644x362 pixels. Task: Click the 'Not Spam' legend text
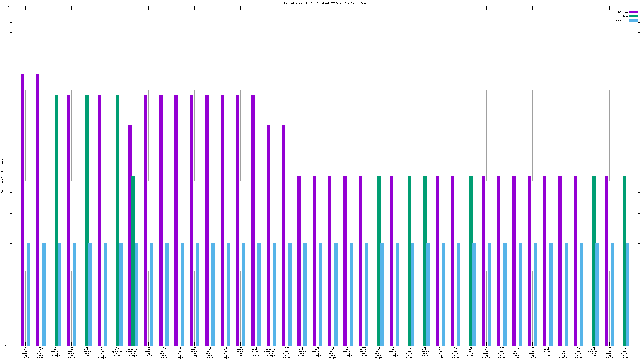coord(622,12)
